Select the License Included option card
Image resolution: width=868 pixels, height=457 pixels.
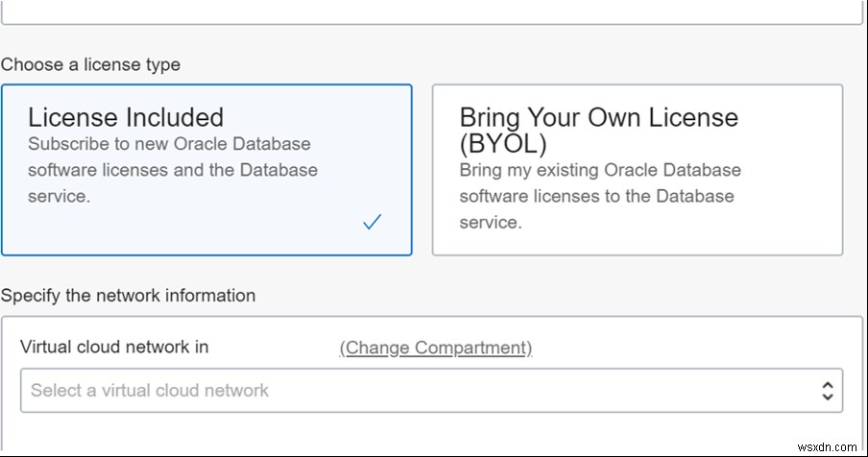206,170
